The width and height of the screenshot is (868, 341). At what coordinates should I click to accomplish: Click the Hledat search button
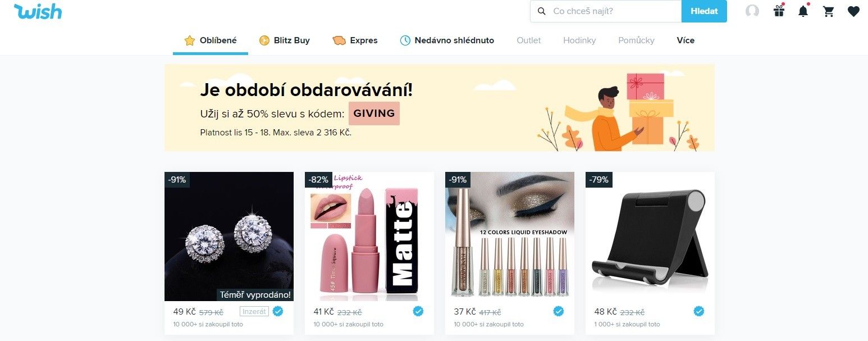[704, 11]
